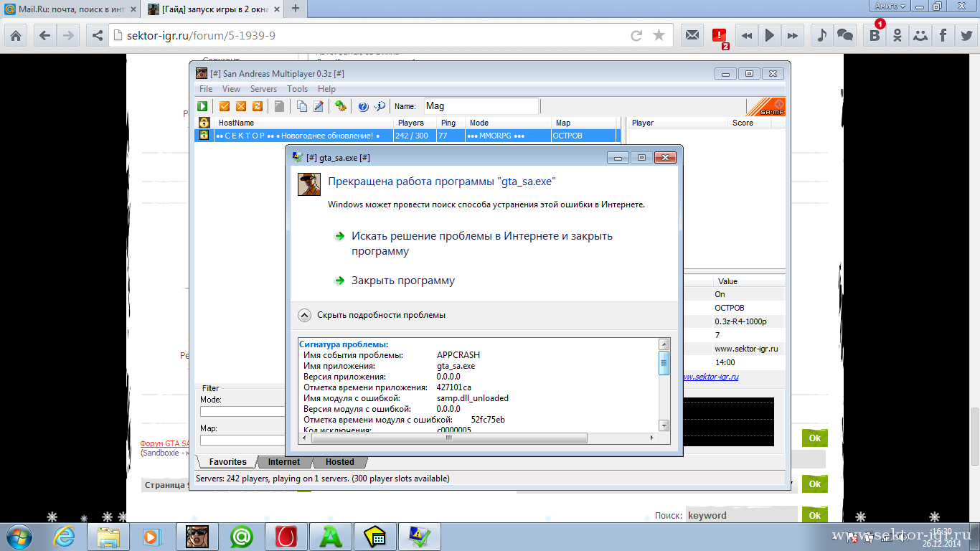Switch to the Favorites tab
The height and width of the screenshot is (551, 980).
coord(227,462)
